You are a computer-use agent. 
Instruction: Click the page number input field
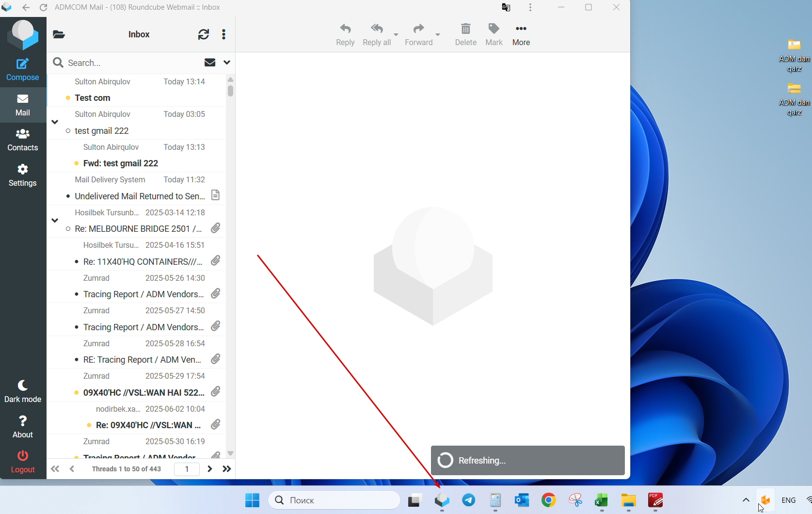(187, 469)
